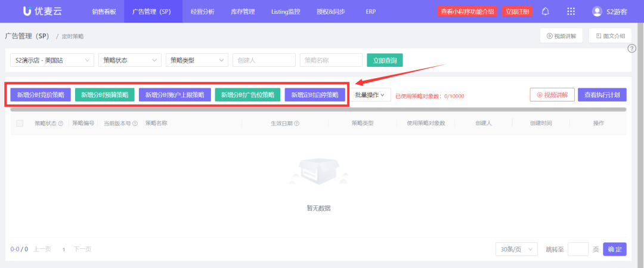This screenshot has height=268, width=644.
Task: Click the help icon beside 策略状态 column
Action: (61, 124)
